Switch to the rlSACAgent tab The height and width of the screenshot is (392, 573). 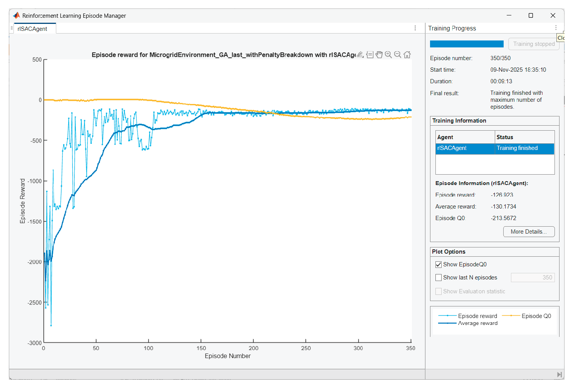click(x=33, y=29)
